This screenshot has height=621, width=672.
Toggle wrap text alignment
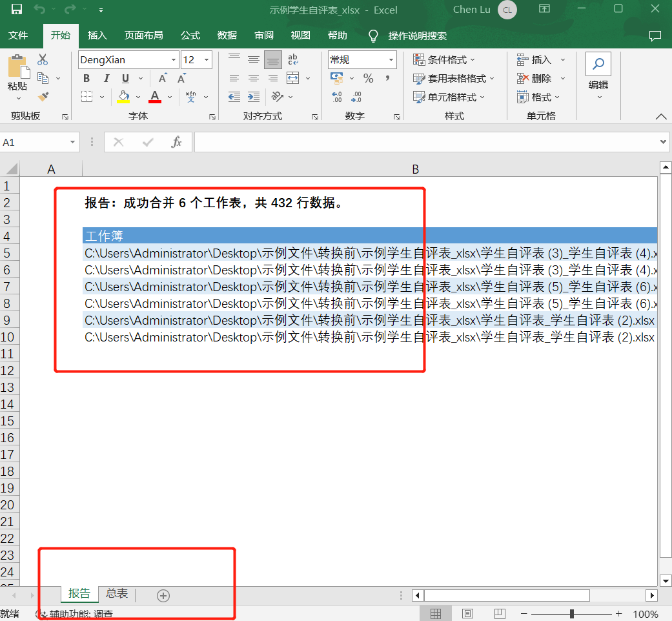click(293, 59)
